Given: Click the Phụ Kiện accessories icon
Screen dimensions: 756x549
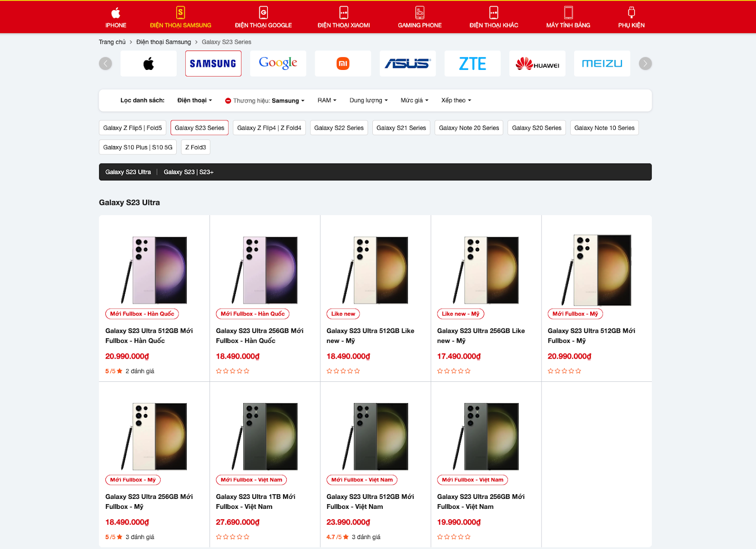Looking at the screenshot, I should (631, 12).
